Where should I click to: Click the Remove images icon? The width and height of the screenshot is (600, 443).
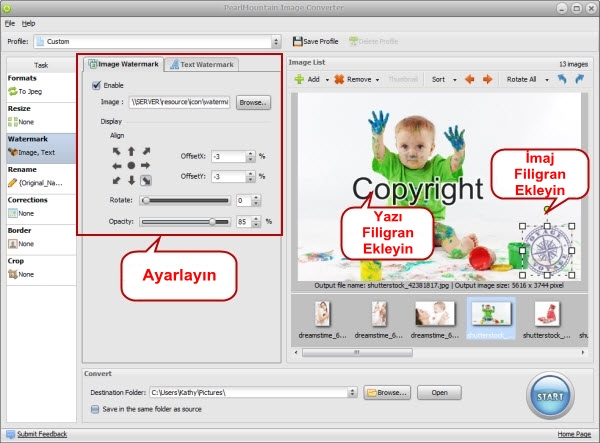pyautogui.click(x=339, y=79)
